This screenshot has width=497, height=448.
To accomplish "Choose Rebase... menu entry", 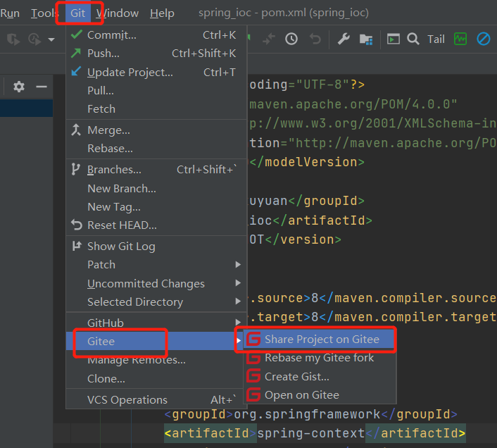I will [156, 149].
